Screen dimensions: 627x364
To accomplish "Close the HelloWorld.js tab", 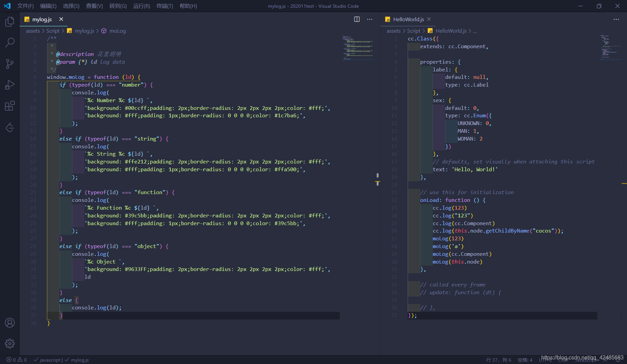I will click(x=429, y=19).
